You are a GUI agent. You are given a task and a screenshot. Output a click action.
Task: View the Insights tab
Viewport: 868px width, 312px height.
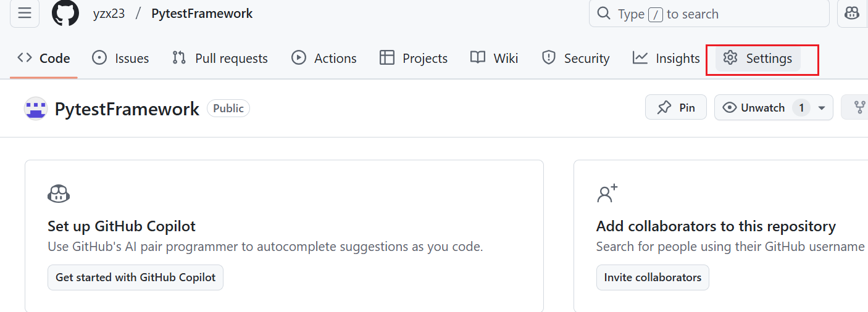pos(666,59)
